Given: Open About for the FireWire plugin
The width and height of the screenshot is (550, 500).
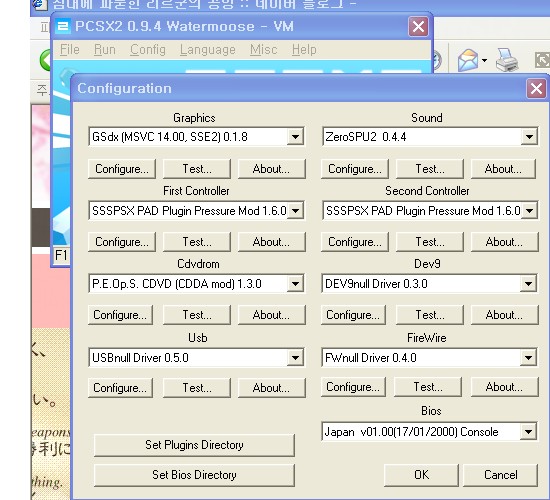Looking at the screenshot, I should pyautogui.click(x=504, y=387).
